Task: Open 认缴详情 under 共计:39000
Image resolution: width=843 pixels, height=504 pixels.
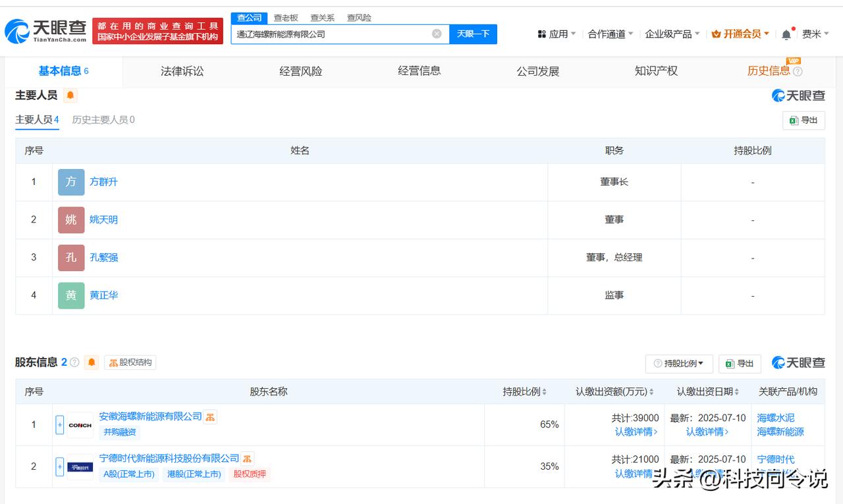Action: point(636,432)
